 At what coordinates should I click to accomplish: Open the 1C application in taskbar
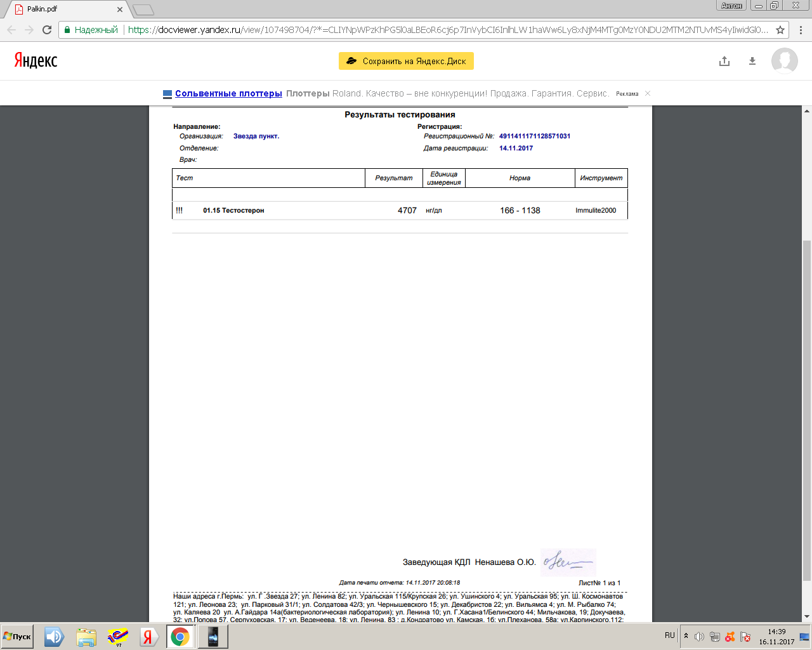tap(118, 637)
